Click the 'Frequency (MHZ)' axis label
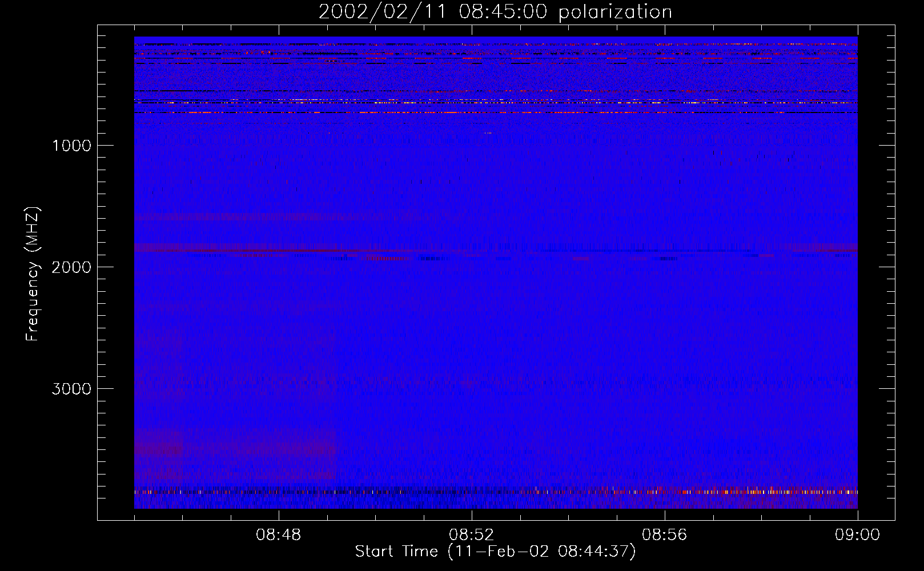This screenshot has width=924, height=571. 33,274
